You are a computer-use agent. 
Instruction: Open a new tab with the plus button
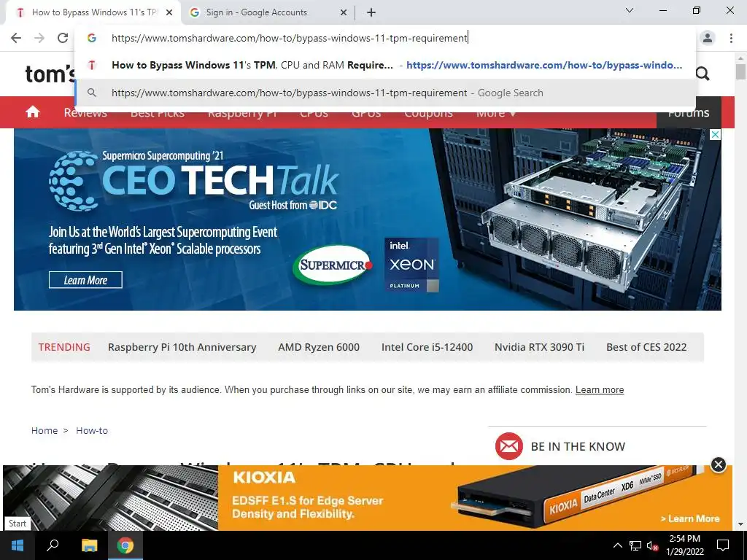[371, 12]
